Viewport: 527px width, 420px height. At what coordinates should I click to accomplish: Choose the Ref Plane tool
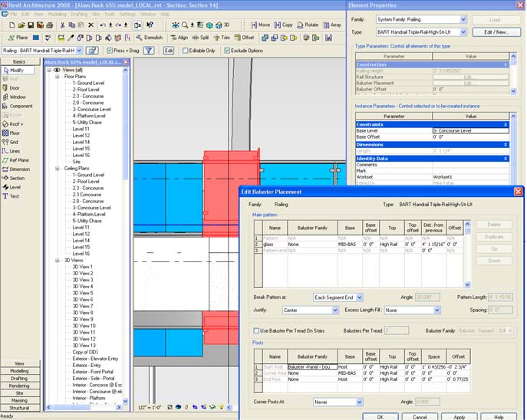[x=19, y=159]
